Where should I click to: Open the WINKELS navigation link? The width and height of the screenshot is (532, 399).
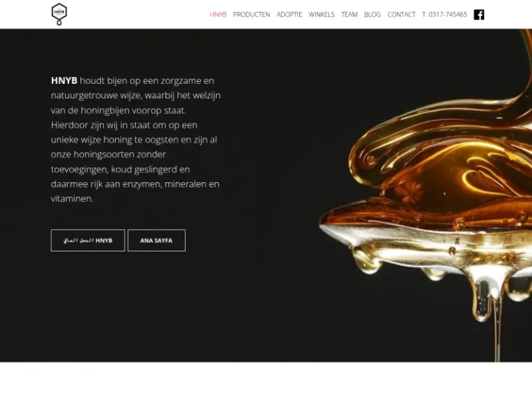click(x=321, y=15)
